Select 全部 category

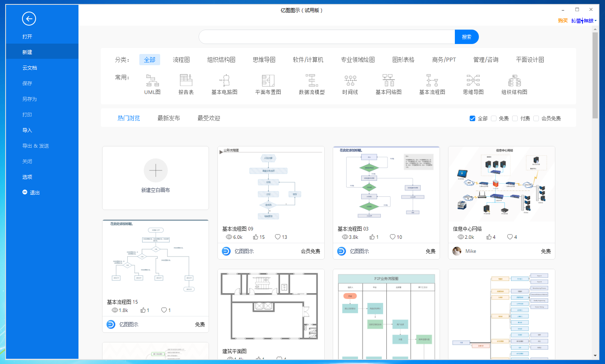(x=150, y=60)
